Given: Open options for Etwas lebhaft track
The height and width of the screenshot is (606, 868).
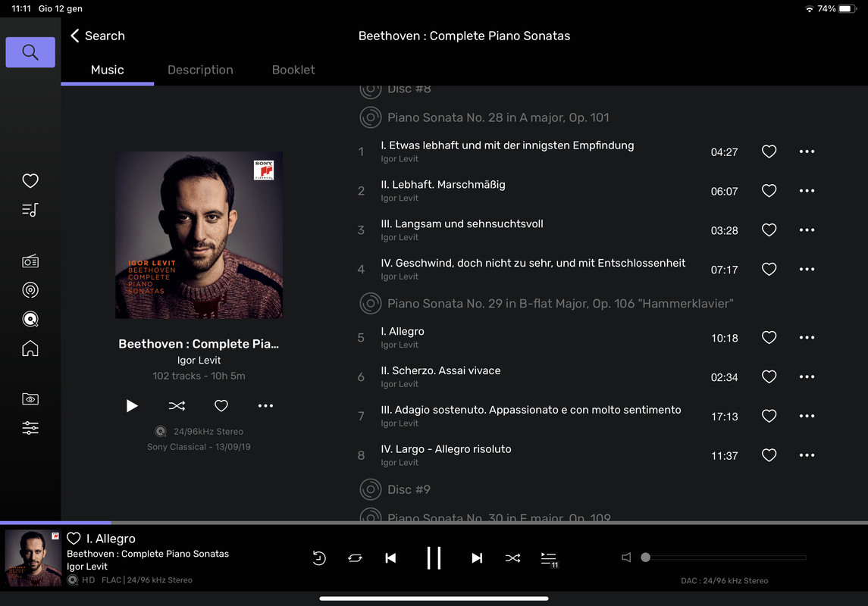Looking at the screenshot, I should [807, 151].
